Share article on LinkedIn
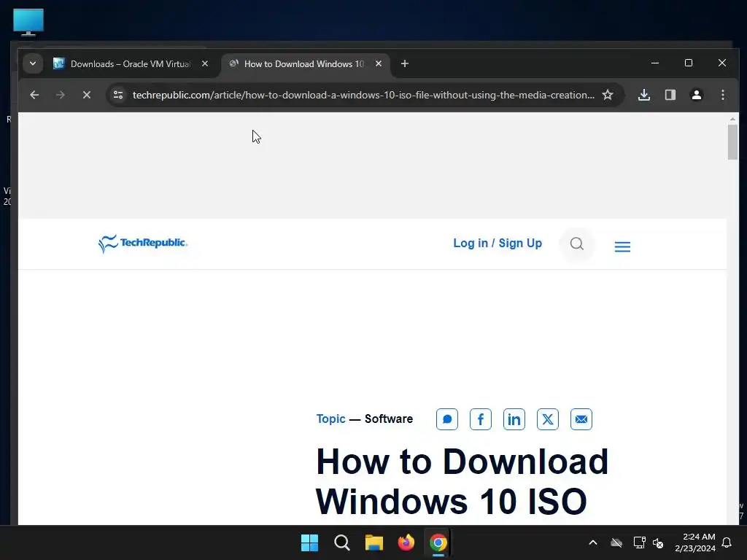 tap(514, 419)
